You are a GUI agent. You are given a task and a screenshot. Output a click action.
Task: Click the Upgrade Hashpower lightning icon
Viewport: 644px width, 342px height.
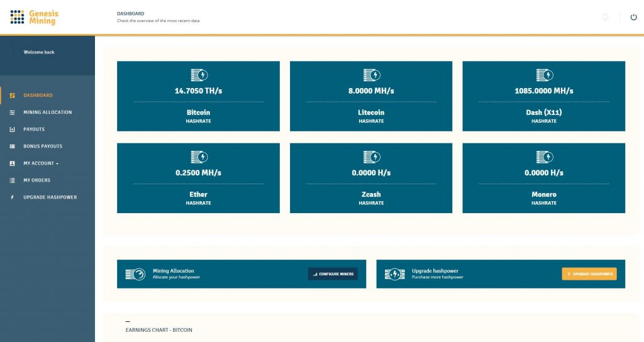tap(13, 197)
